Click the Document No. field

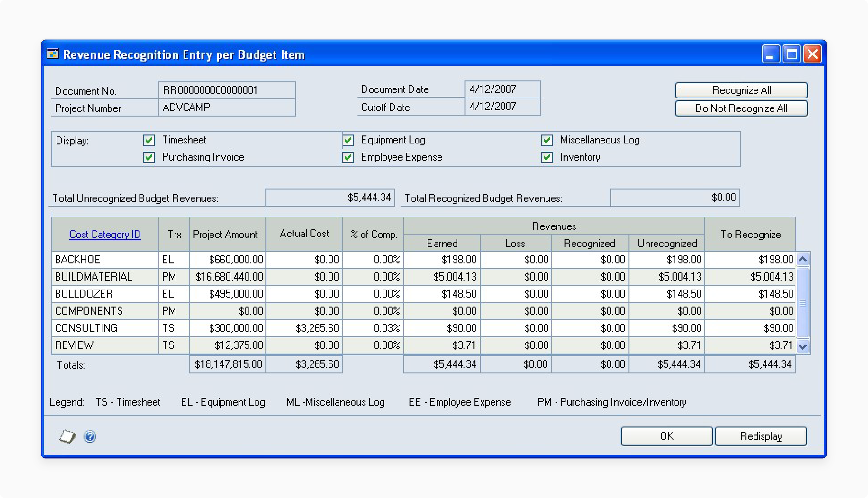click(227, 90)
